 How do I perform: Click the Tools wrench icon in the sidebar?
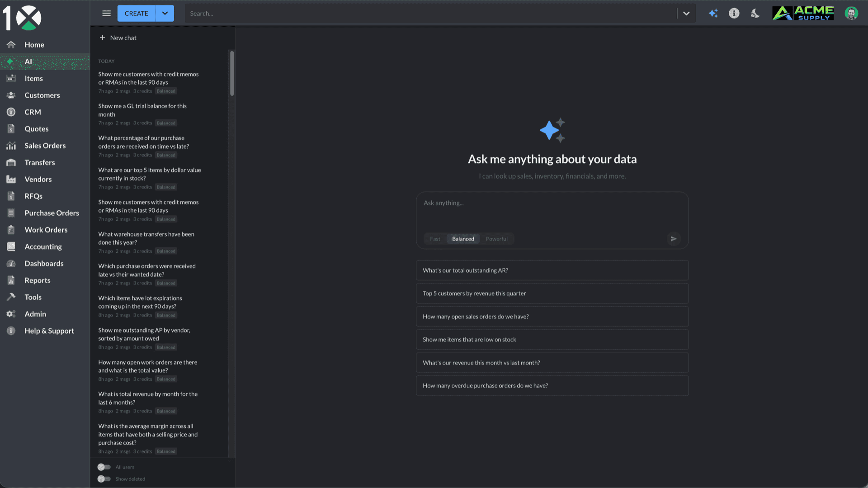(x=11, y=297)
